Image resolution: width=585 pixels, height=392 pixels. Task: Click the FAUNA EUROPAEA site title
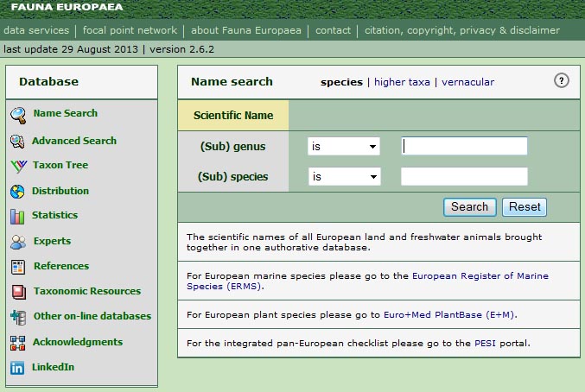pyautogui.click(x=67, y=7)
